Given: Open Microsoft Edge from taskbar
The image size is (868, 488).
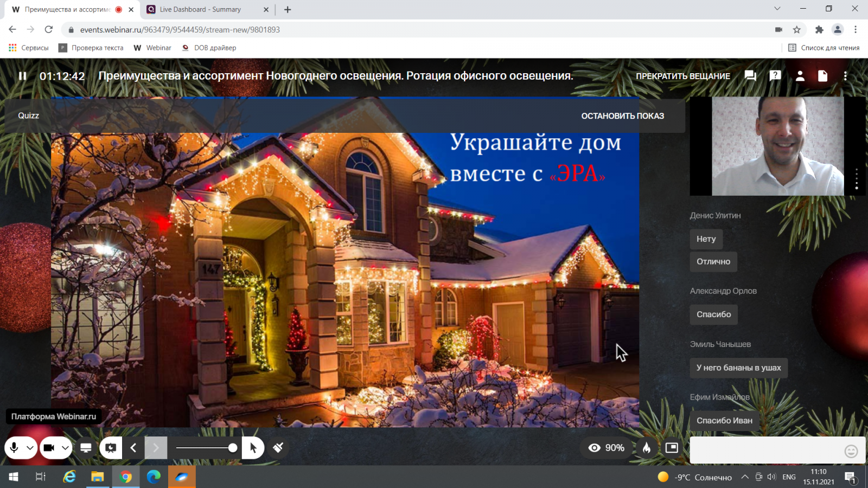Looking at the screenshot, I should coord(154,477).
